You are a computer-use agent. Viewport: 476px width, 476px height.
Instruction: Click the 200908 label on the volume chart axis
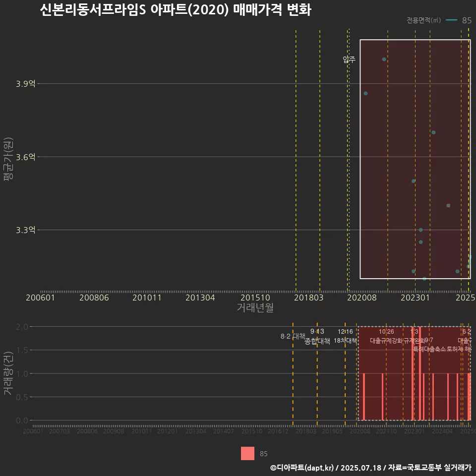114,431
